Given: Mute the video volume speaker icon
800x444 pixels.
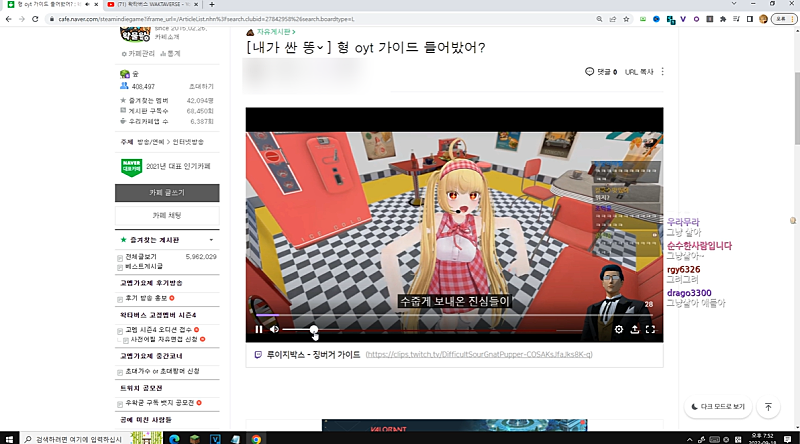Looking at the screenshot, I should click(275, 329).
